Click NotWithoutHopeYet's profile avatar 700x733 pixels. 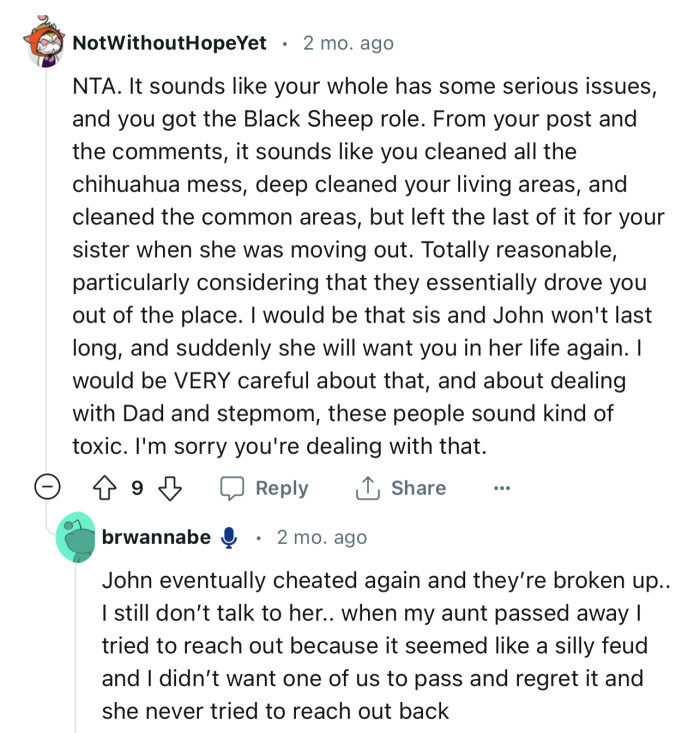(43, 43)
